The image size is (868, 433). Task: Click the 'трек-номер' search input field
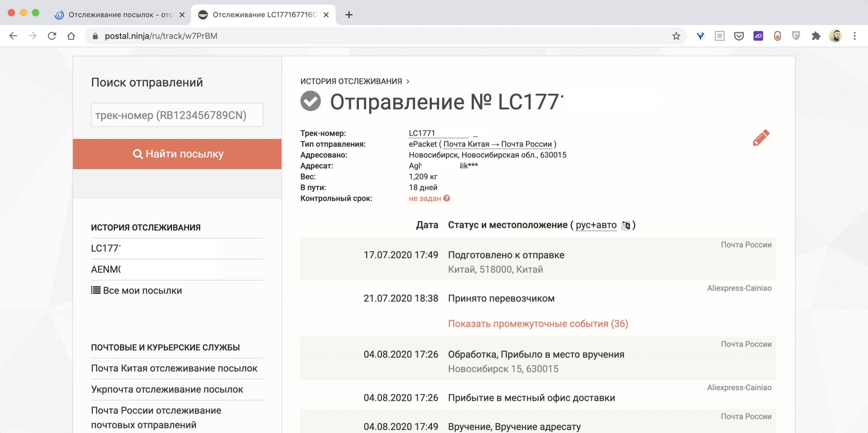point(177,115)
